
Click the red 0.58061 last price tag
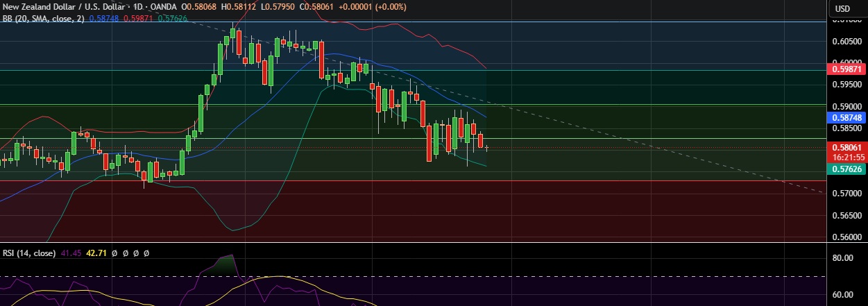click(847, 148)
